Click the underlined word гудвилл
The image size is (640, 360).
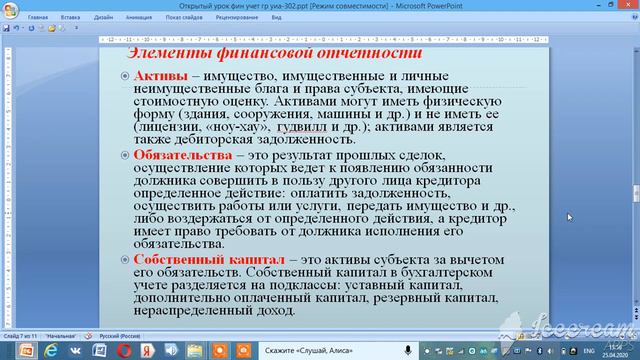(x=302, y=127)
